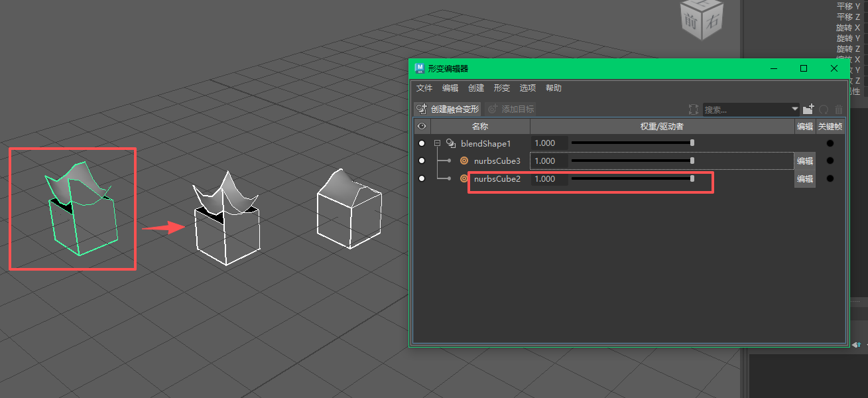868x398 pixels.
Task: Click the 名称 column header
Action: coord(480,126)
